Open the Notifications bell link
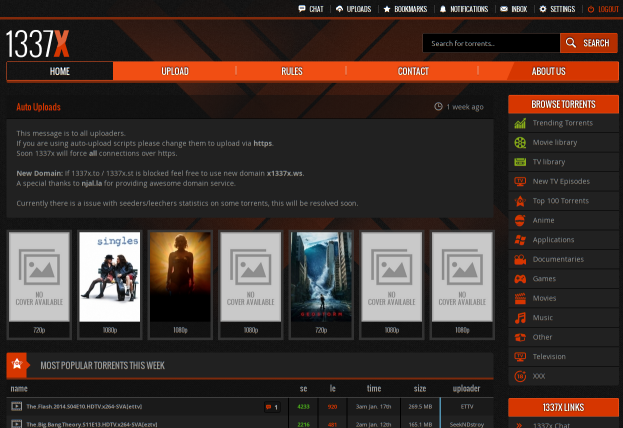The width and height of the screenshot is (623, 428). (x=463, y=9)
